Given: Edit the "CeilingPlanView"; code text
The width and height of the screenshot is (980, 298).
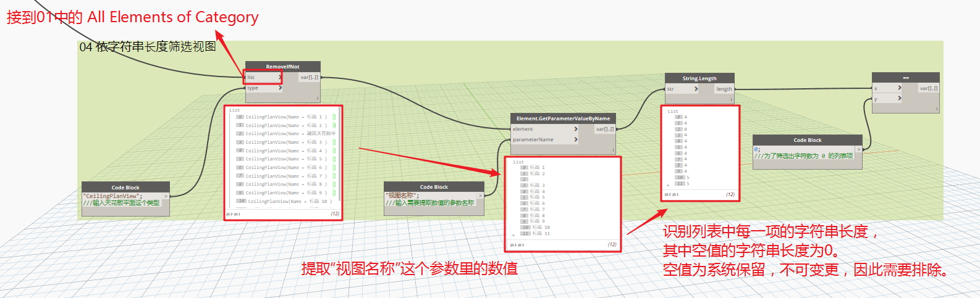Looking at the screenshot, I should [x=112, y=196].
